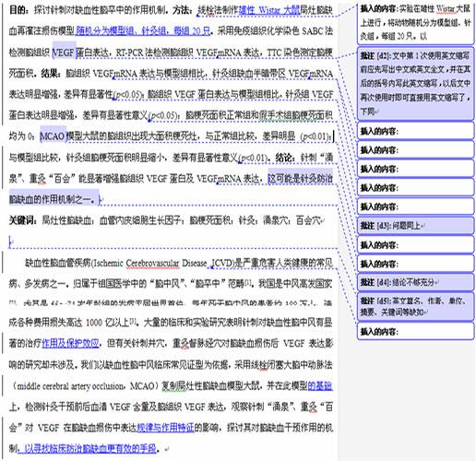The height and width of the screenshot is (461, 476).
Task: Click the 批注 [d4] 结论不够充分 comment
Action: [415, 282]
